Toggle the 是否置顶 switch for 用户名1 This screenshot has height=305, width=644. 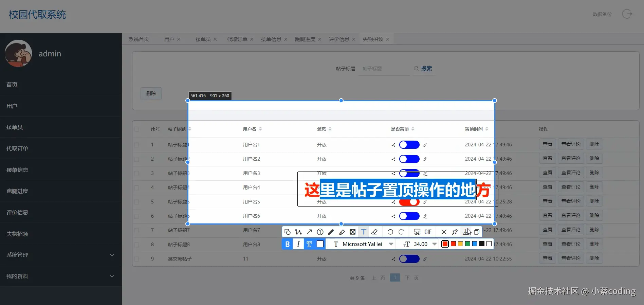[409, 145]
